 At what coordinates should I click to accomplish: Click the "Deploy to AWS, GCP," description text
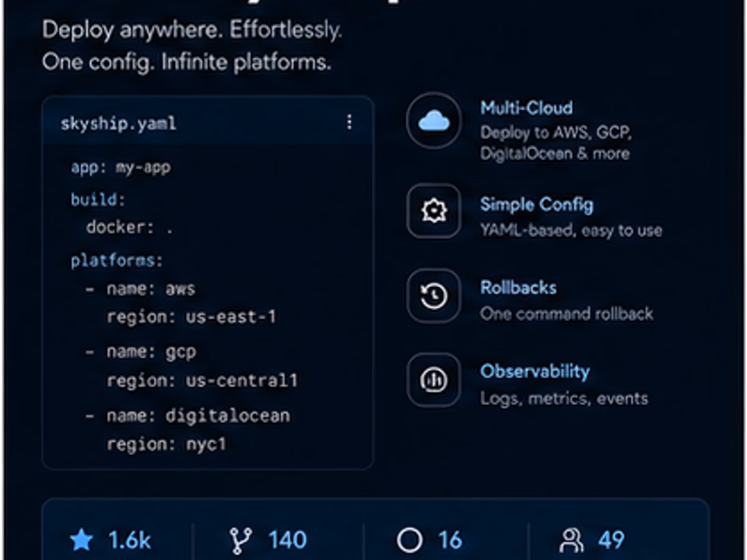556,132
